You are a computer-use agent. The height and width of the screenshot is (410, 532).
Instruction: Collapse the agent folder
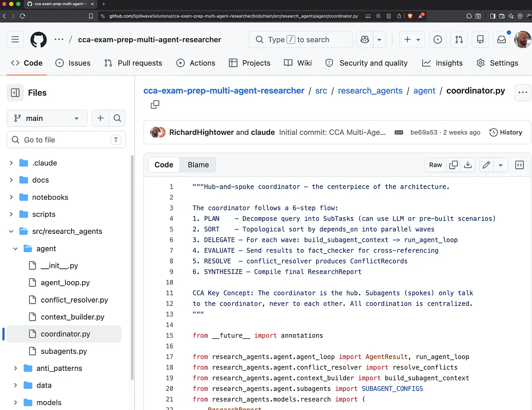[15, 249]
